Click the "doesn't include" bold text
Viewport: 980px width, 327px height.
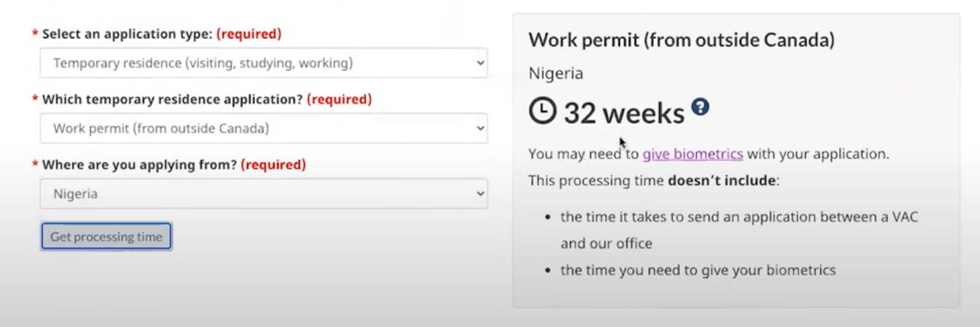722,180
